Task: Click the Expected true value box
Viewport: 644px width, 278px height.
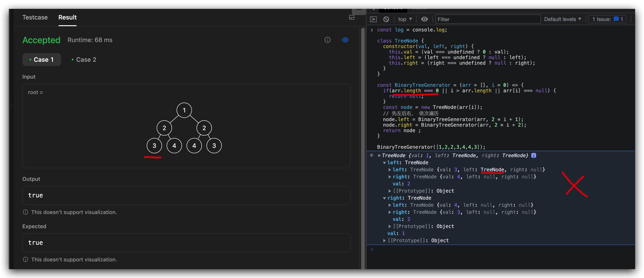Action: 186,243
